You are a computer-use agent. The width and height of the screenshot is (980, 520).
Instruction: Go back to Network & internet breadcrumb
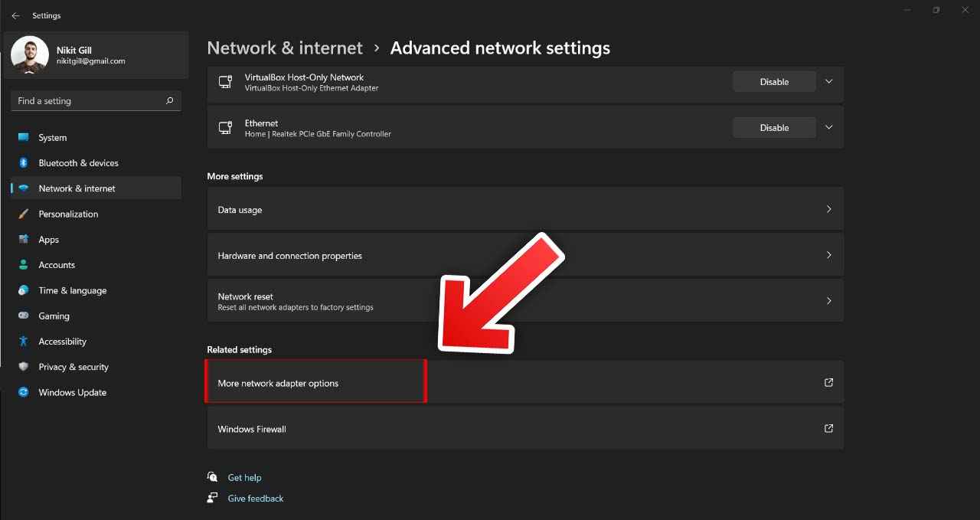click(285, 47)
